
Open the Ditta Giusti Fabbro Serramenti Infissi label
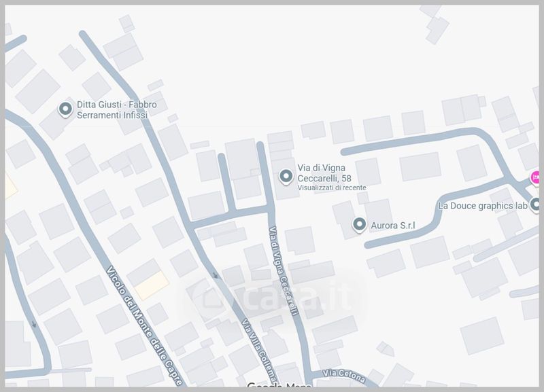point(116,109)
